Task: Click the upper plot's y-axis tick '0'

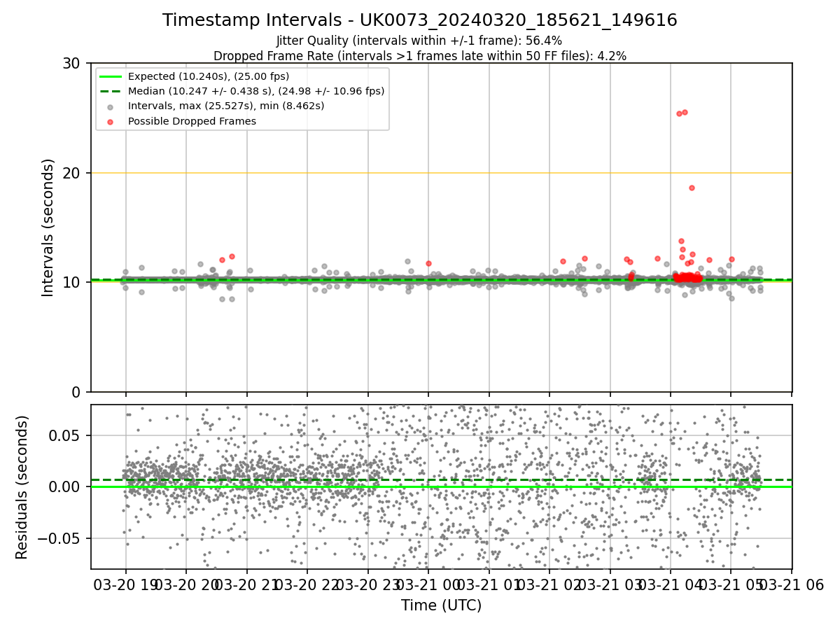Action: (76, 392)
